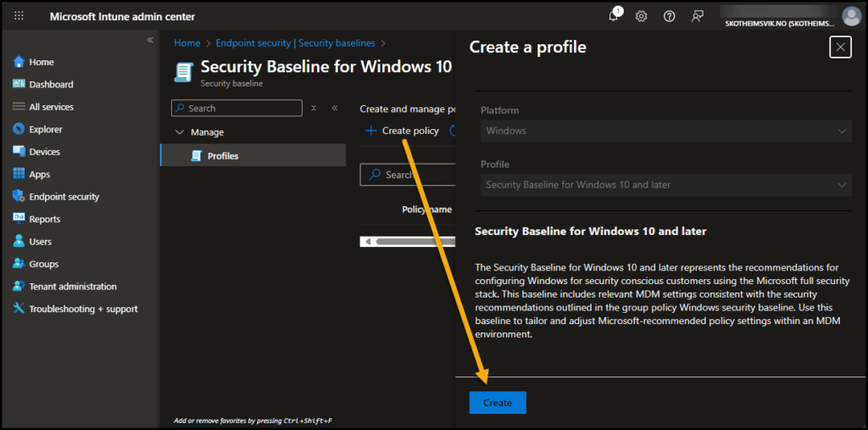The height and width of the screenshot is (430, 868).
Task: Collapse the blade menu with double chevron
Action: pyautogui.click(x=334, y=108)
